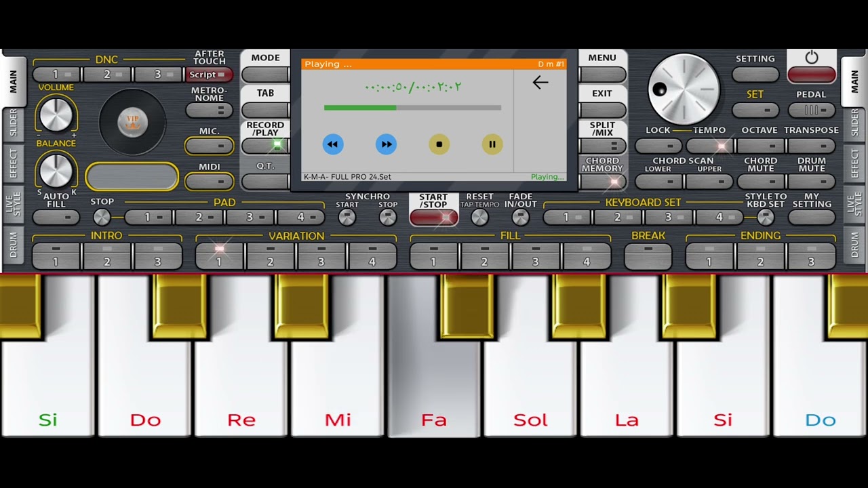The height and width of the screenshot is (488, 868).
Task: Click the Q.T. button
Action: tap(265, 181)
